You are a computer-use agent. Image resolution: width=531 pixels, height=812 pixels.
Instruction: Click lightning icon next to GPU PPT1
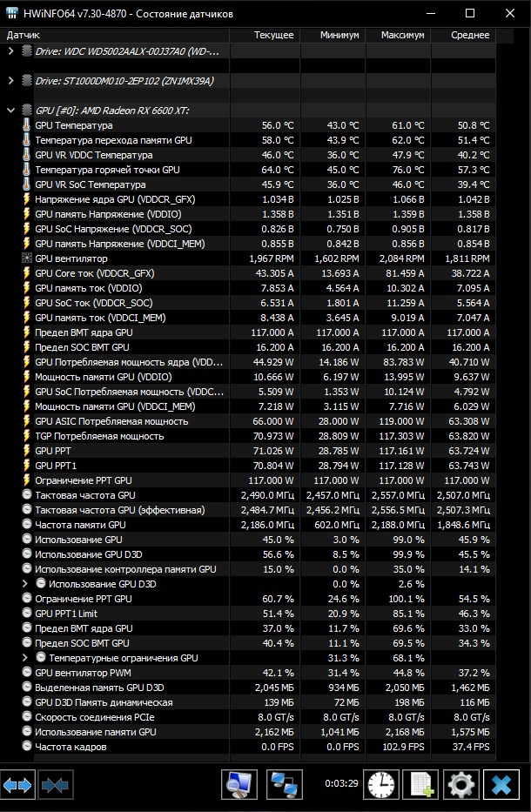[x=27, y=466]
